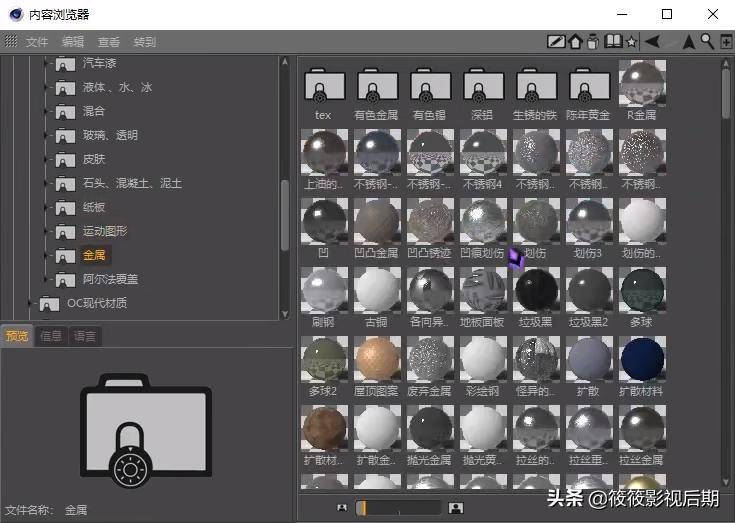Screen dimensions: 735x523
Task: Select the 抛光金属 material thumbnail
Action: pyautogui.click(x=430, y=428)
